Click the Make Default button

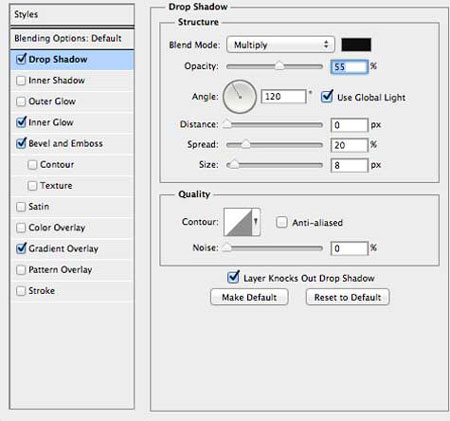click(249, 297)
